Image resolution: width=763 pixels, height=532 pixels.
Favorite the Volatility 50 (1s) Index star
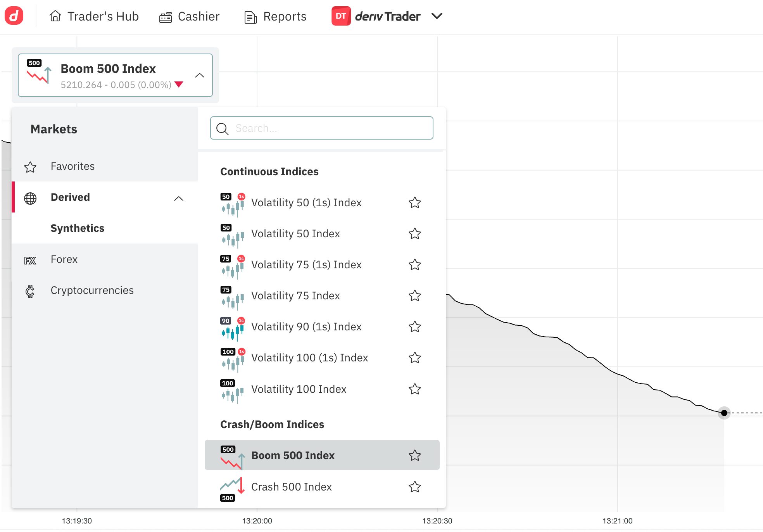tap(415, 203)
